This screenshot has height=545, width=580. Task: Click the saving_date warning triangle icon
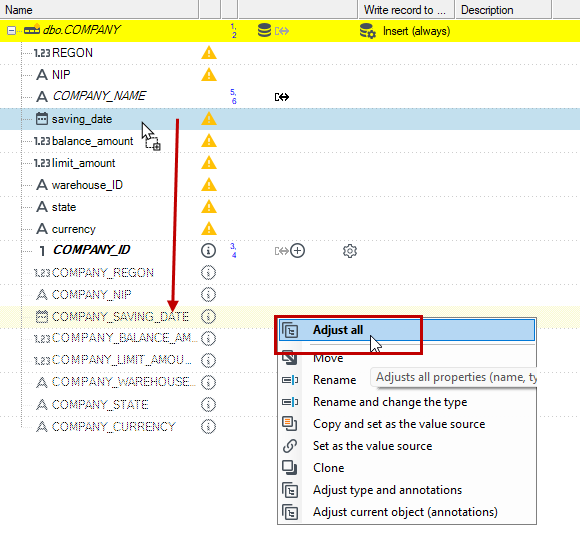[x=209, y=119]
